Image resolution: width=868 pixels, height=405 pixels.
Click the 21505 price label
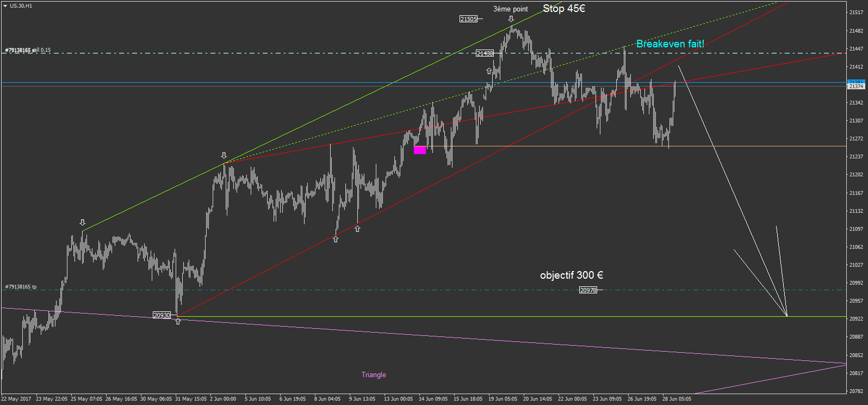(468, 19)
